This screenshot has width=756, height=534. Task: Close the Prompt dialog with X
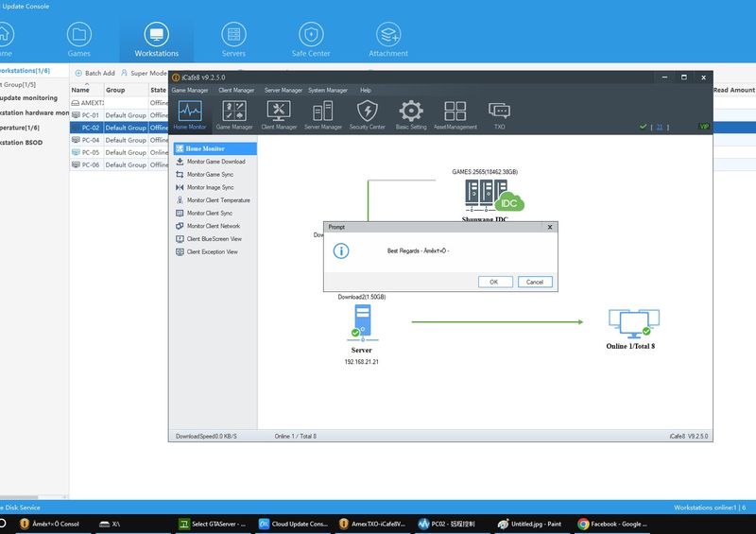click(x=550, y=227)
